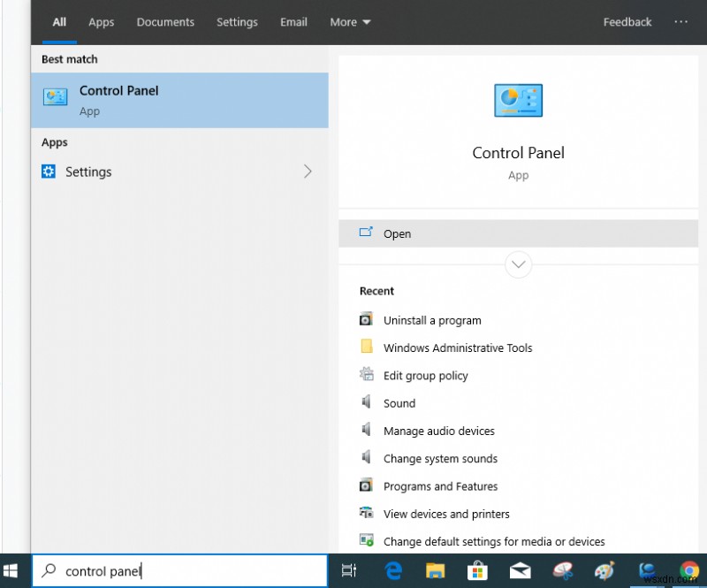Expand the Control Panel details chevron

[518, 264]
